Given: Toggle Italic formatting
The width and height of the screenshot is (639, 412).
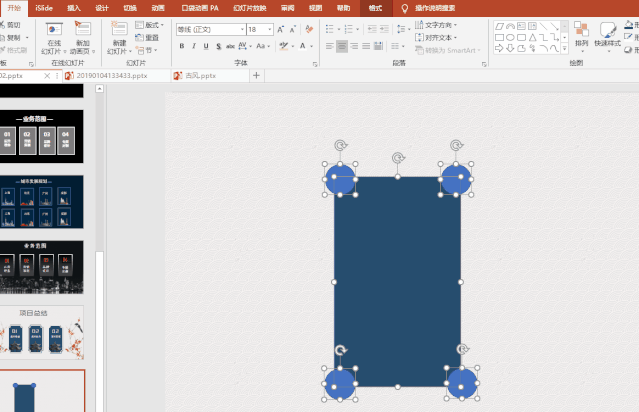Looking at the screenshot, I should pyautogui.click(x=194, y=46).
